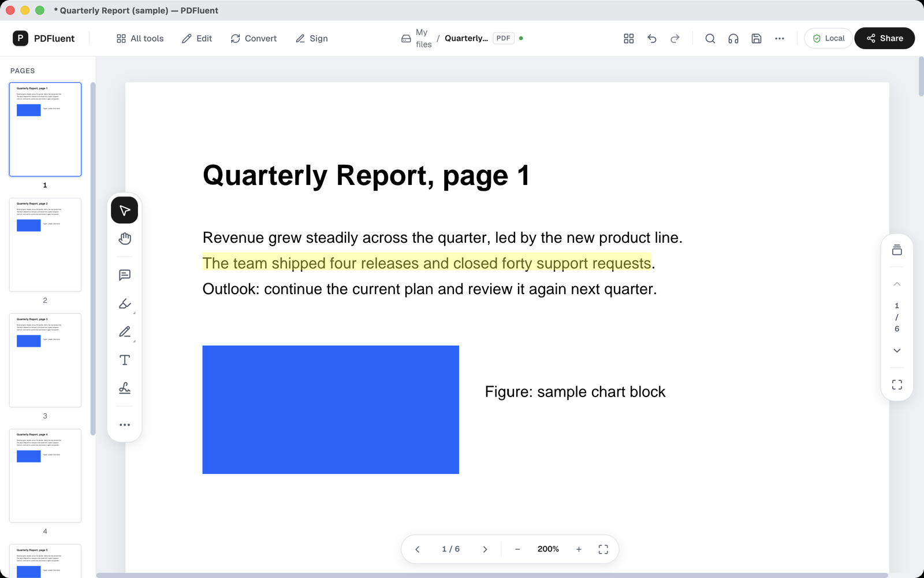Image resolution: width=924 pixels, height=578 pixels.
Task: Click the blue sample chart block
Action: (331, 410)
